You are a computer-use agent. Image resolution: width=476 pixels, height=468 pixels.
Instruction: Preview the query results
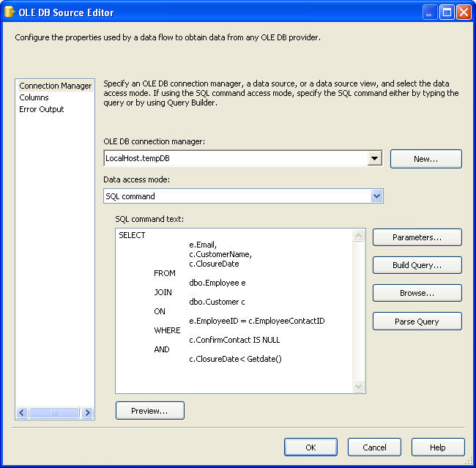[150, 411]
